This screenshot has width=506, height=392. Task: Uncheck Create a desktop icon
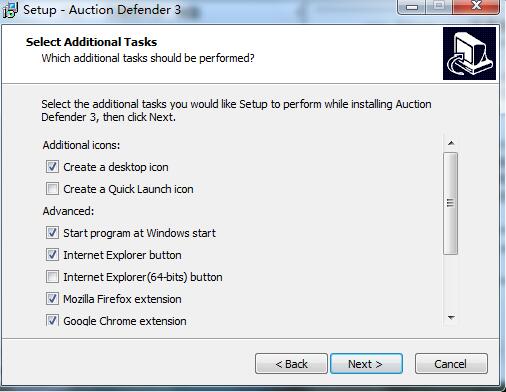point(52,167)
